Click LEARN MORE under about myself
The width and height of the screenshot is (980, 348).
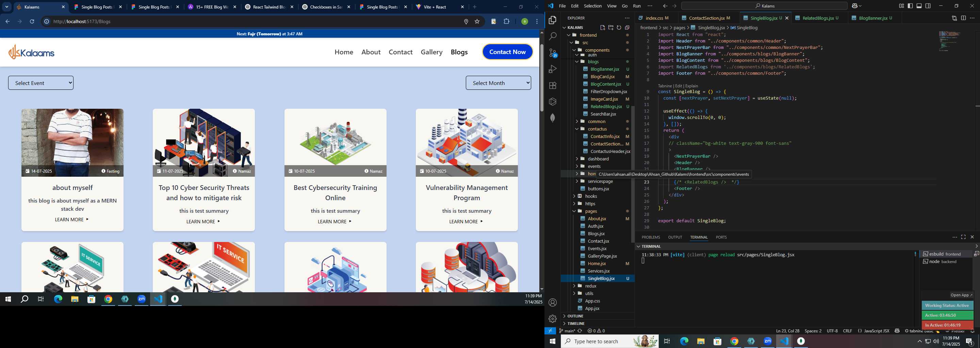click(x=71, y=220)
